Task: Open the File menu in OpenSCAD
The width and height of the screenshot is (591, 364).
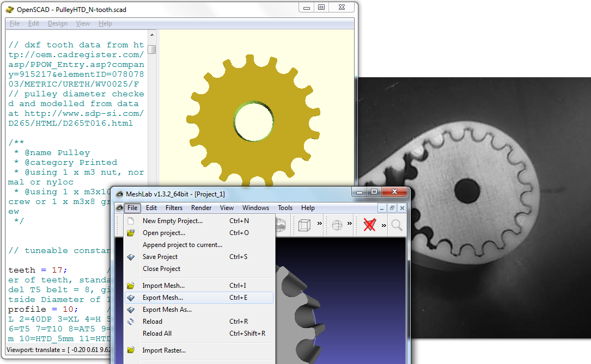Action: click(x=15, y=23)
